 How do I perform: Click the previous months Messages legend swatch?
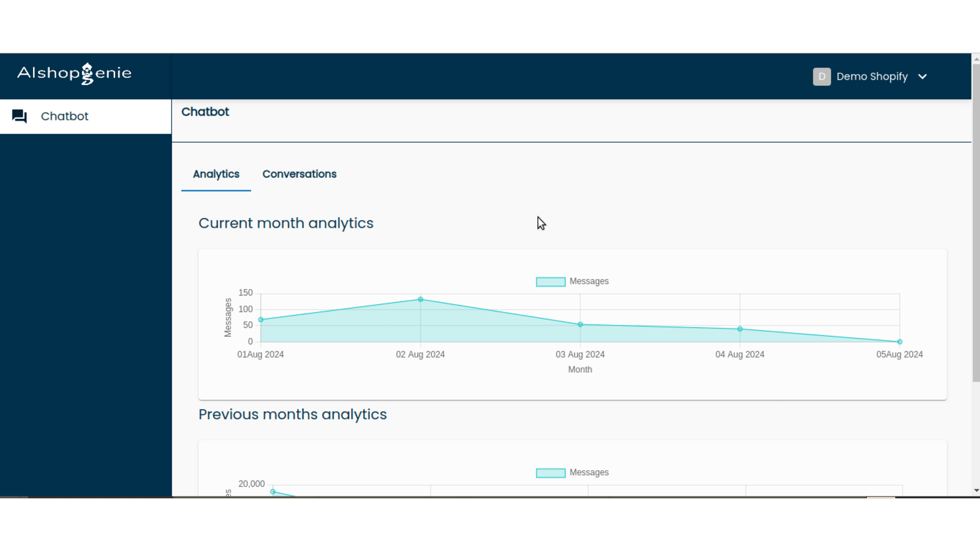tap(550, 473)
